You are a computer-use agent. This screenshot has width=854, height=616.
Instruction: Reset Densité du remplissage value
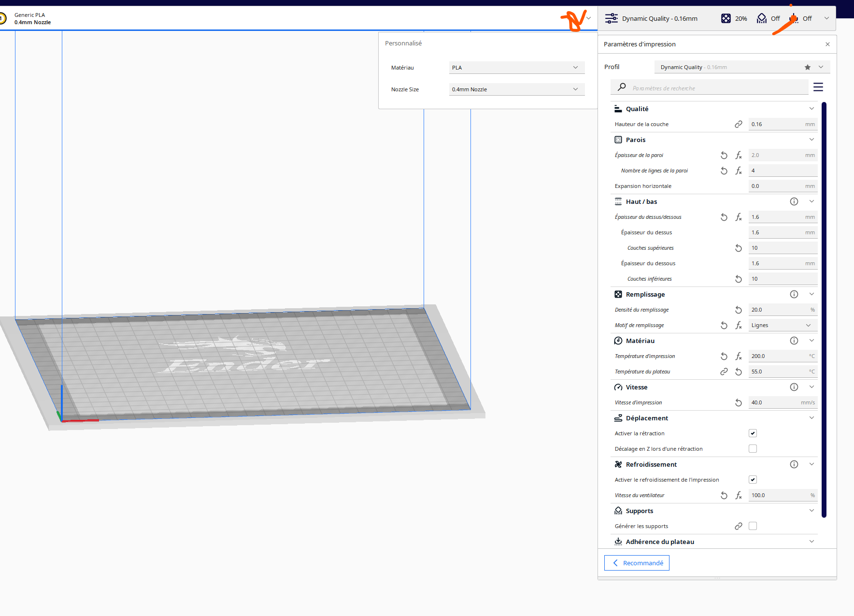point(739,310)
